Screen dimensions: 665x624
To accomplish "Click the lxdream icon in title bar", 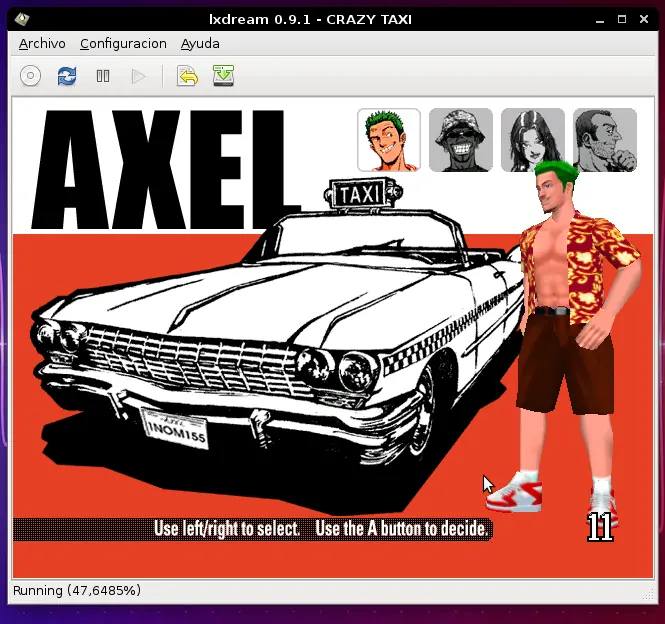I will (x=22, y=19).
